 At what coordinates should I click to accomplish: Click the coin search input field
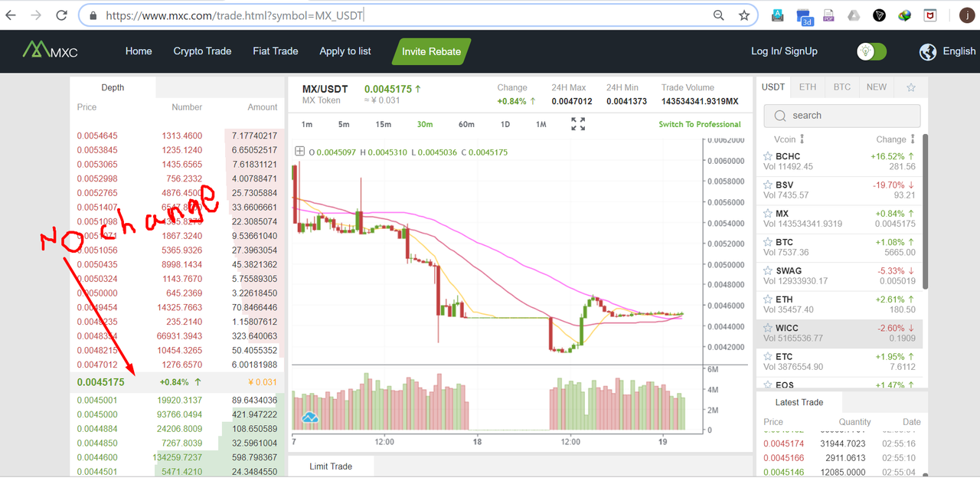pyautogui.click(x=842, y=116)
